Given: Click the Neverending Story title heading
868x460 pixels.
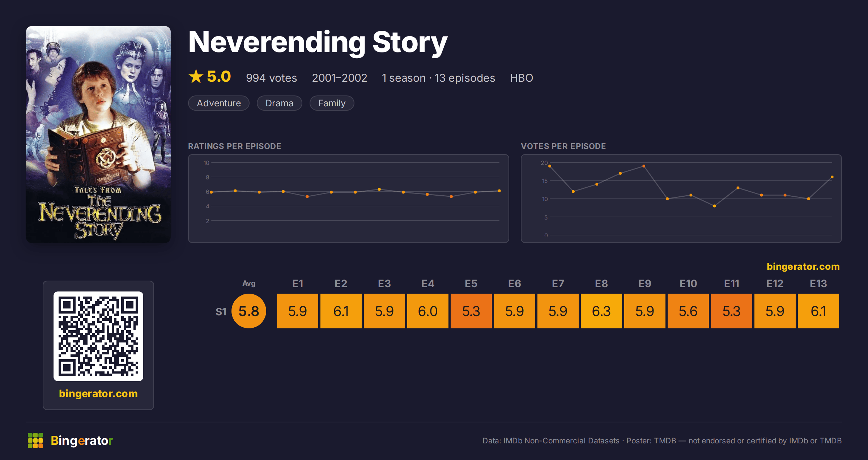Looking at the screenshot, I should pos(318,43).
